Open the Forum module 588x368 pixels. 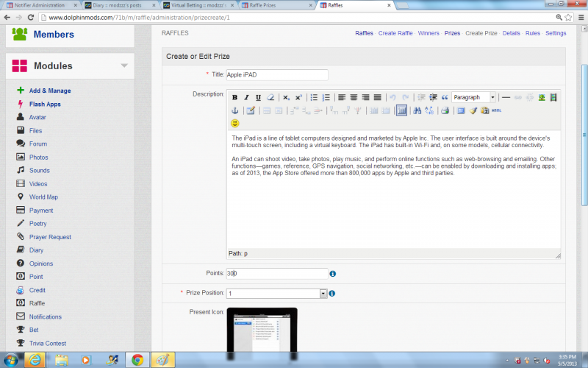pyautogui.click(x=38, y=144)
